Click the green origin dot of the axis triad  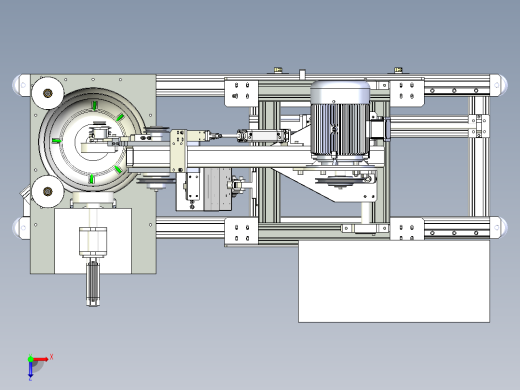tap(30, 359)
